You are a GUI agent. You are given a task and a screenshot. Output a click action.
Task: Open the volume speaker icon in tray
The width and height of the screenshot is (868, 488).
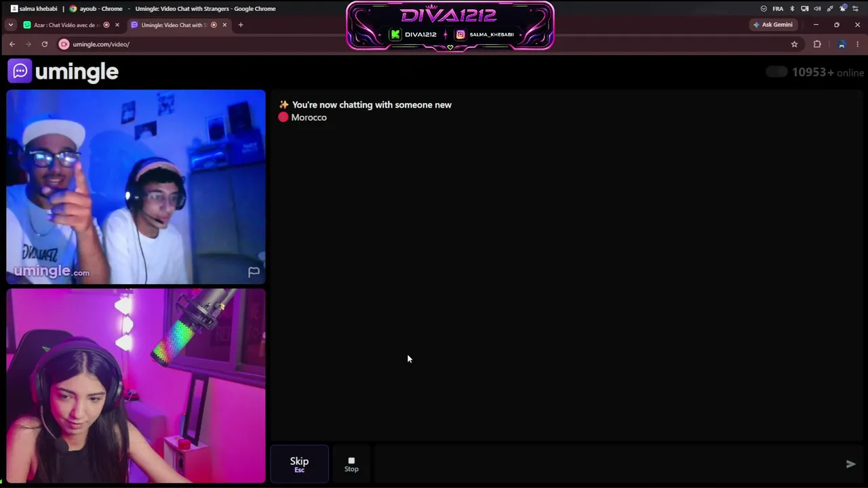[817, 9]
